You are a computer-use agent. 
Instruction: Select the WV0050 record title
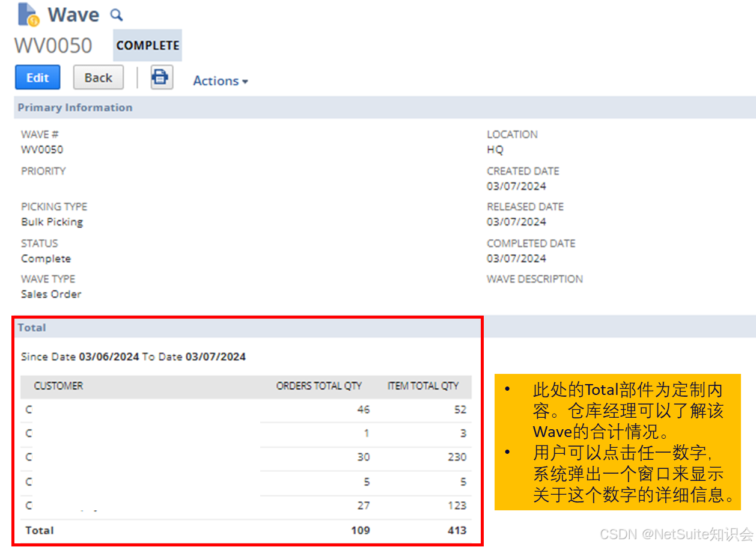point(53,46)
